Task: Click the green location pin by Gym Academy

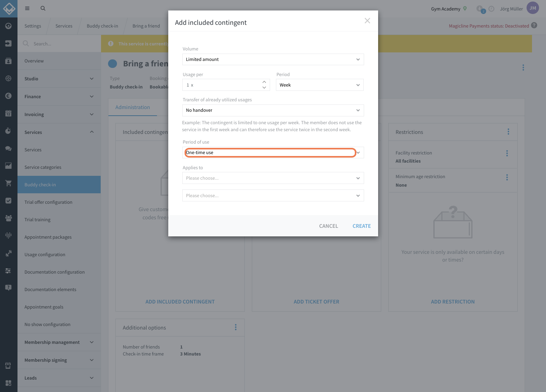Action: coord(465,9)
